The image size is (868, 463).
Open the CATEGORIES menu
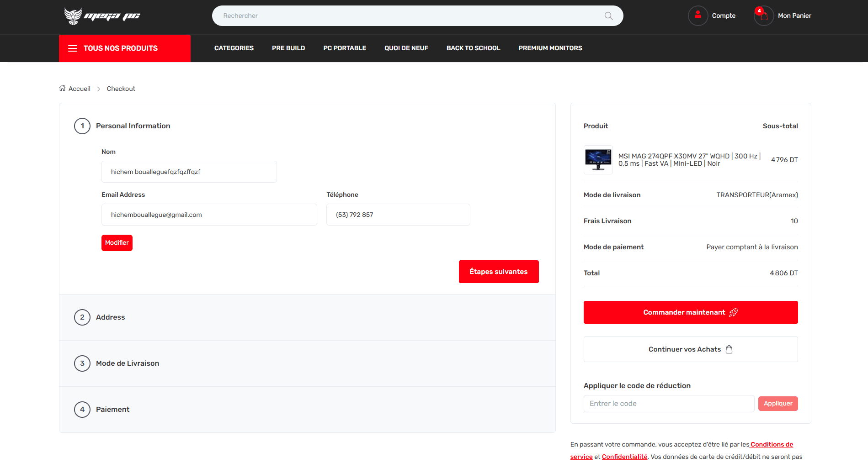pyautogui.click(x=234, y=48)
